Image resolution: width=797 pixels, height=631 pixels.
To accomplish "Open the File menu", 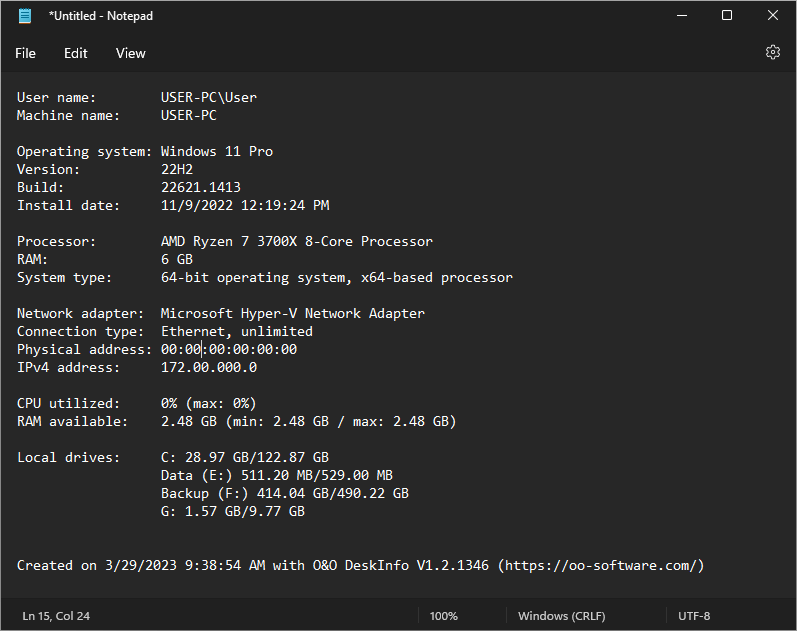I will click(x=25, y=53).
